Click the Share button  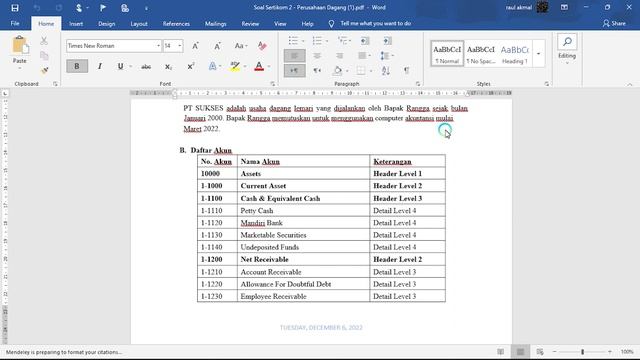coord(614,24)
